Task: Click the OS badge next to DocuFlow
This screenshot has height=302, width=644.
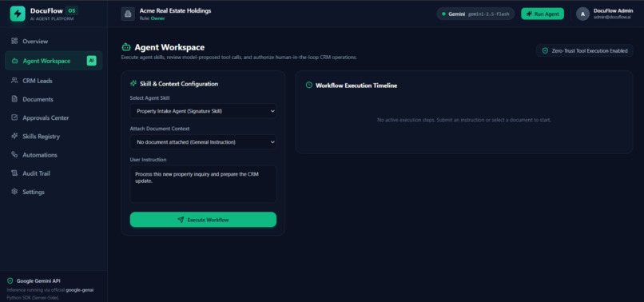Action: [71, 10]
